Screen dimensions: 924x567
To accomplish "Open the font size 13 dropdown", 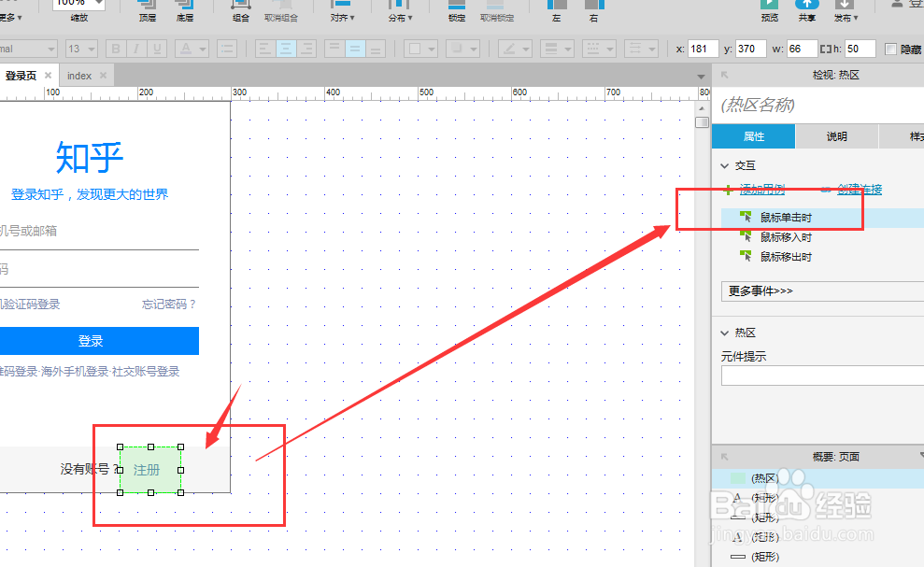I will coord(92,49).
